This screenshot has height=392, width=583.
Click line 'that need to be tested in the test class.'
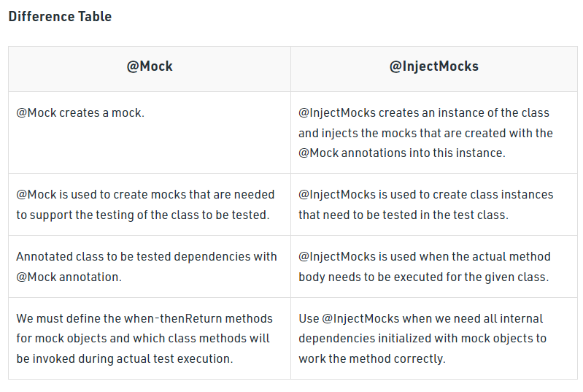coord(404,215)
